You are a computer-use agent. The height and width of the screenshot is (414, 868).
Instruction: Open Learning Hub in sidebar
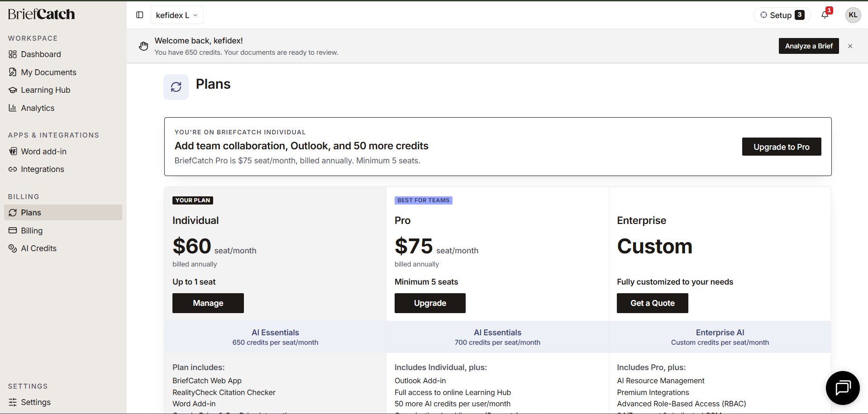coord(63,90)
